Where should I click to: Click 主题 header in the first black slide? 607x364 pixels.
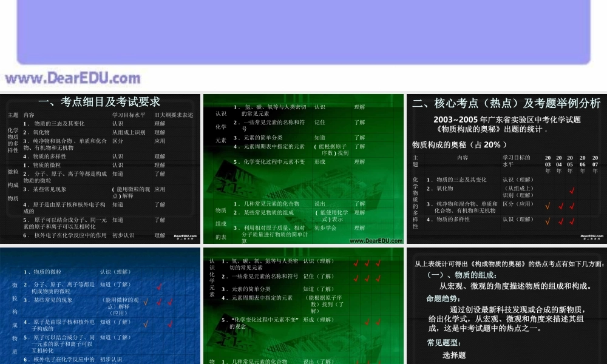[13, 115]
